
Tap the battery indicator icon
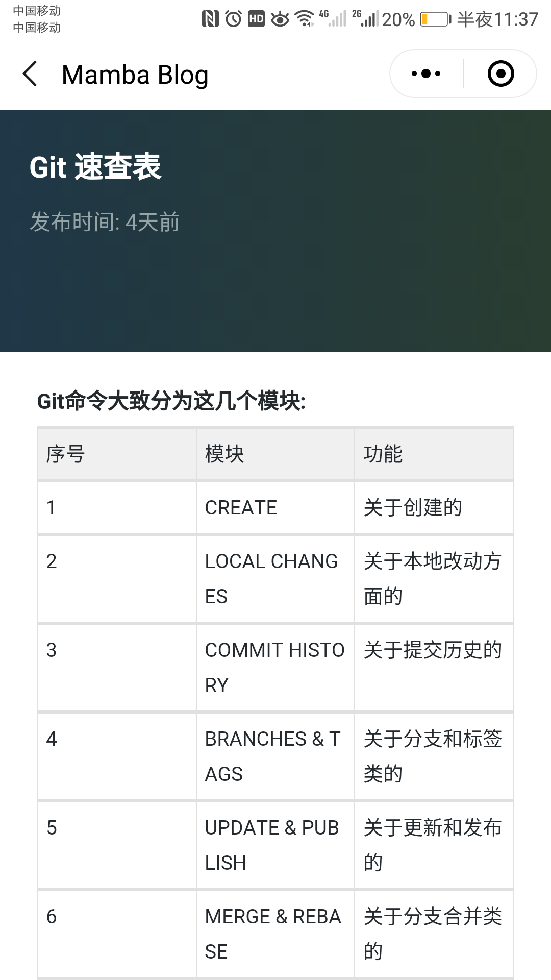click(436, 19)
